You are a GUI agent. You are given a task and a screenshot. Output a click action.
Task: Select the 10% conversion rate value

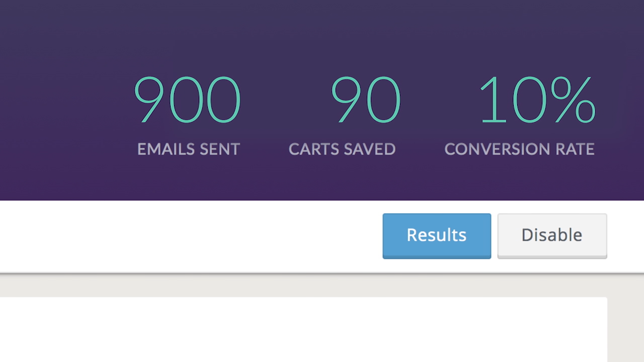tap(538, 100)
